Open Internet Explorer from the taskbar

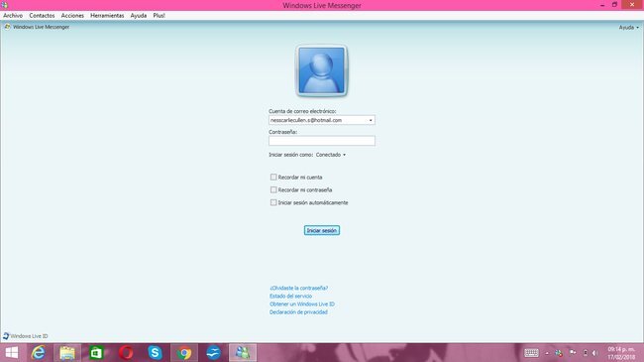click(x=39, y=352)
